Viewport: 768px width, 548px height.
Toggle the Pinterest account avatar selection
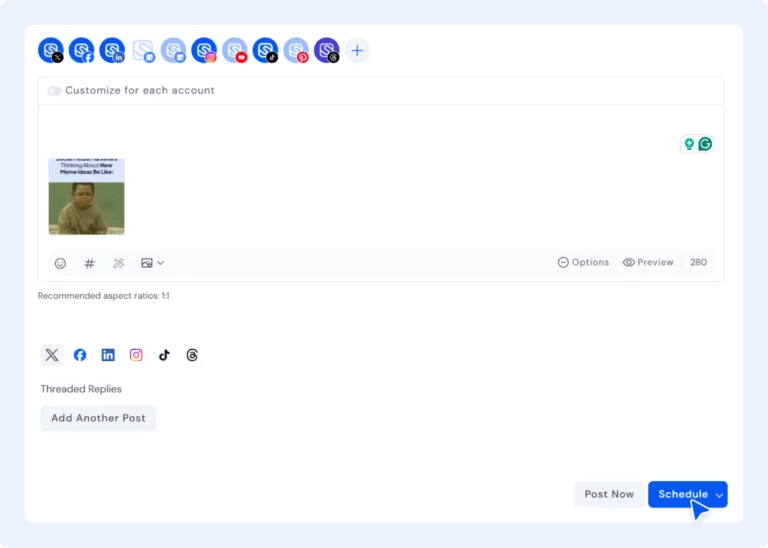click(x=296, y=50)
